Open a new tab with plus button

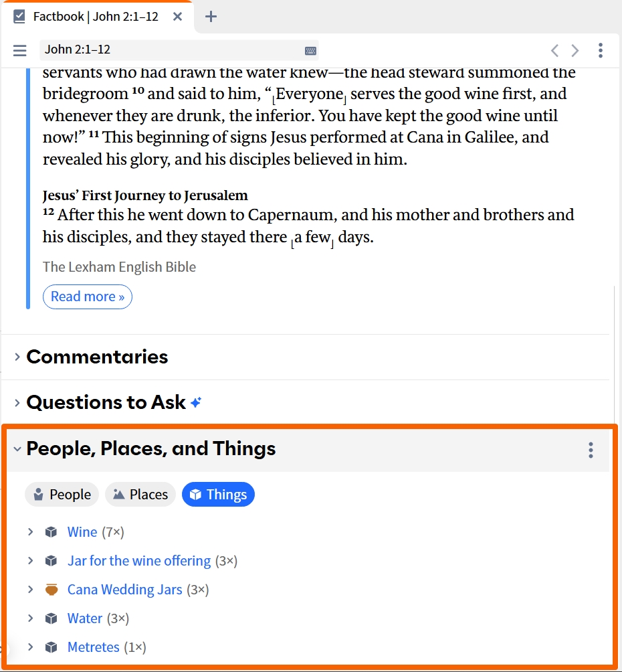[211, 17]
